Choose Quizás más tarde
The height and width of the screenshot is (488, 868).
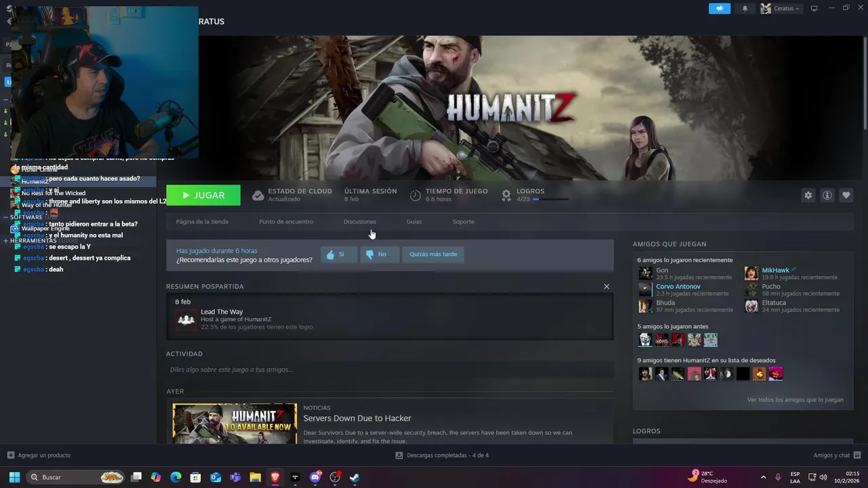click(433, 254)
